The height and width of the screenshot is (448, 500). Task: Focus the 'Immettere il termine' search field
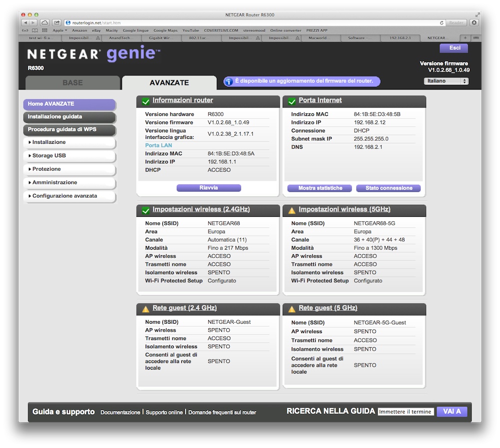tap(406, 412)
